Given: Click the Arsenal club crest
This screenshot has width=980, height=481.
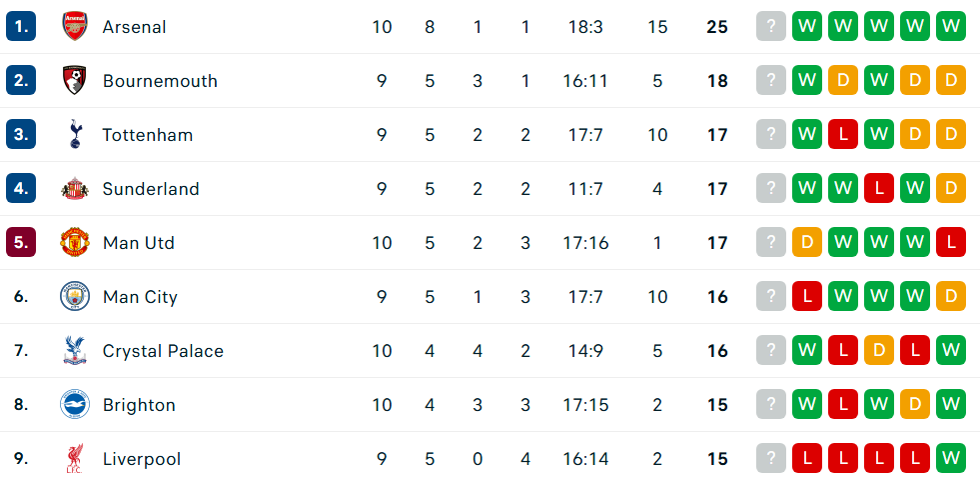Looking at the screenshot, I should click(x=74, y=27).
